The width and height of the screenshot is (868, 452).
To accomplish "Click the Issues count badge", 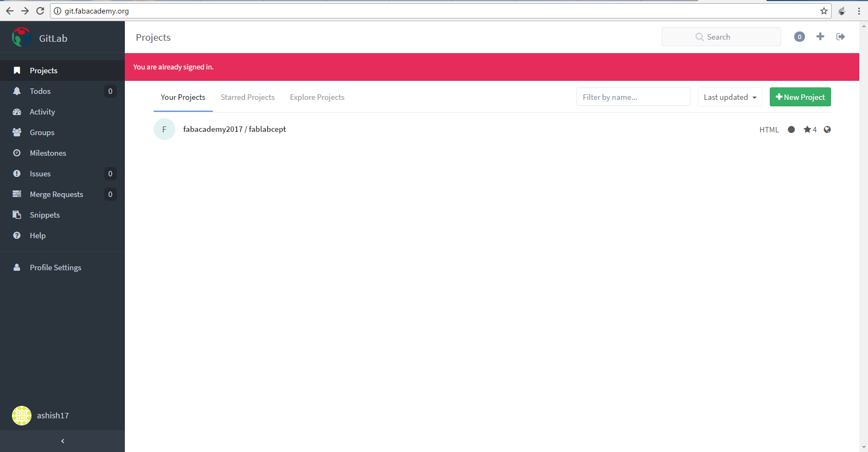I will [110, 174].
